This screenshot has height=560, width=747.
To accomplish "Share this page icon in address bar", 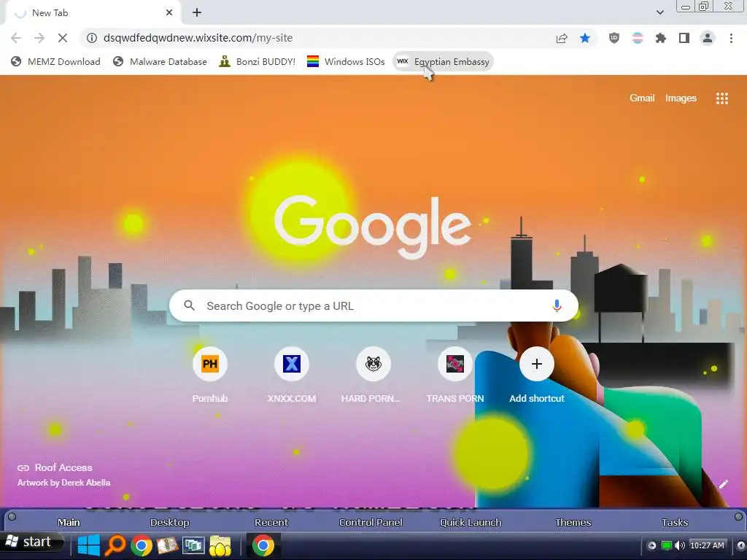I will pyautogui.click(x=562, y=38).
